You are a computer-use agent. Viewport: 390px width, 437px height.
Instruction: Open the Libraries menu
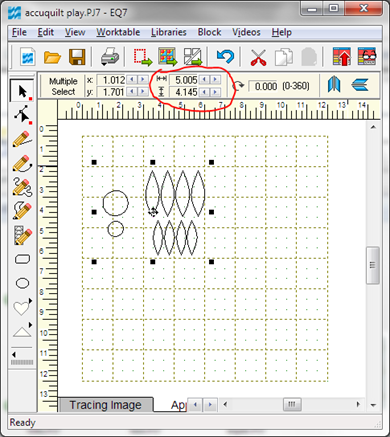168,32
